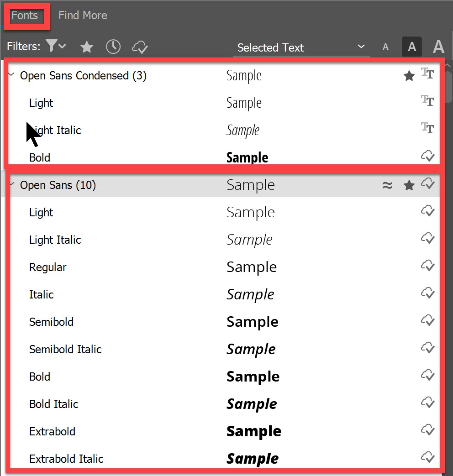The height and width of the screenshot is (476, 453).
Task: Open the Find More tab
Action: pyautogui.click(x=83, y=16)
